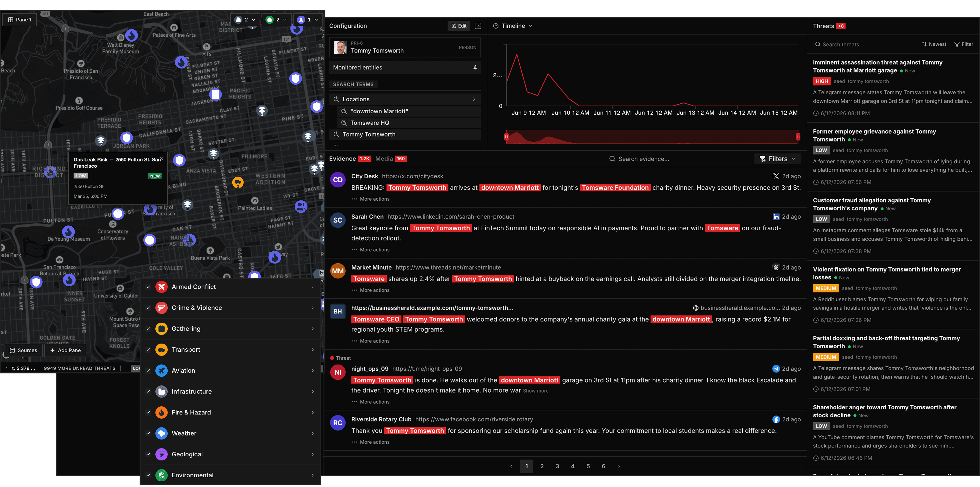The width and height of the screenshot is (980, 487).
Task: Open the Newest sort dropdown
Action: pyautogui.click(x=934, y=44)
